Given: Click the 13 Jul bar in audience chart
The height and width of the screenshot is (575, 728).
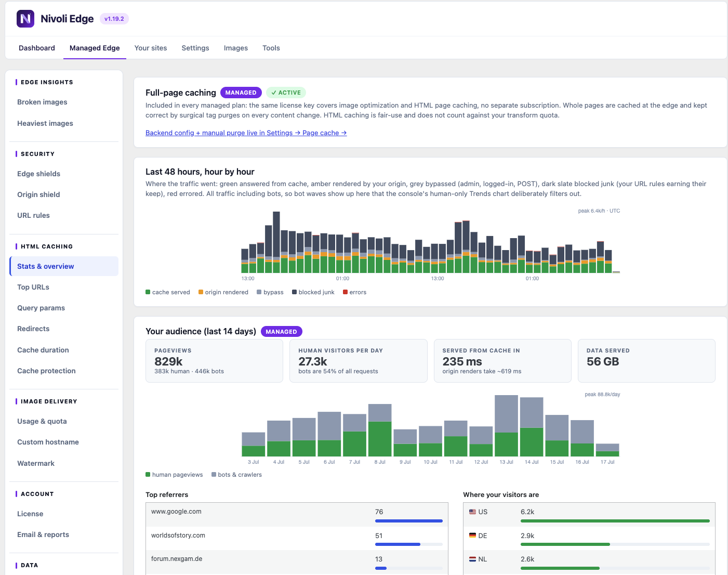Looking at the screenshot, I should pos(506,426).
